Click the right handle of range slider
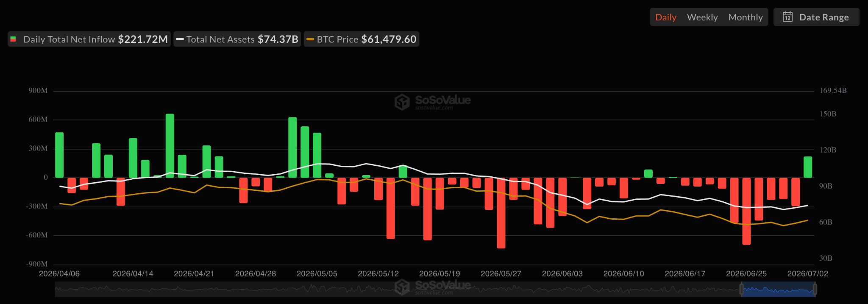This screenshot has width=868, height=304. click(815, 290)
